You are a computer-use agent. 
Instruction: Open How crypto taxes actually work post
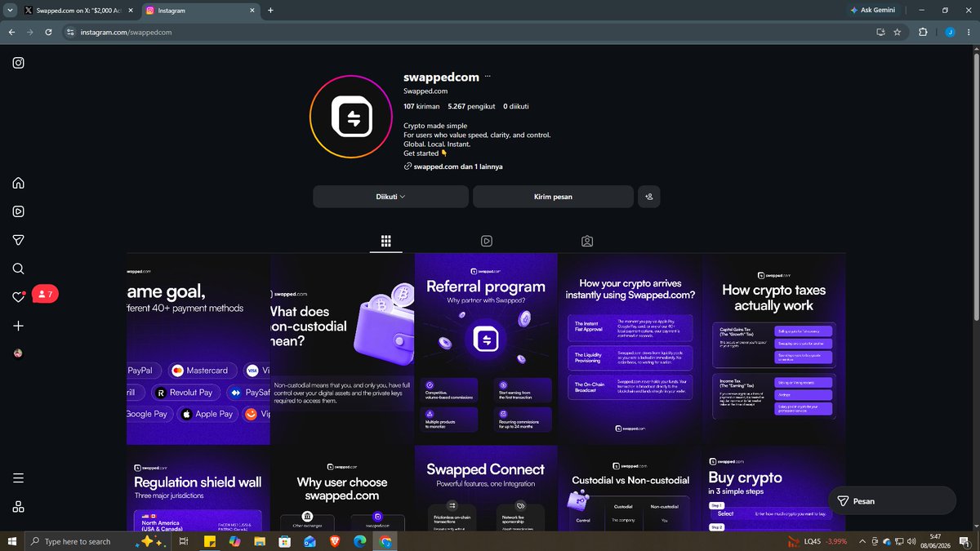click(773, 349)
